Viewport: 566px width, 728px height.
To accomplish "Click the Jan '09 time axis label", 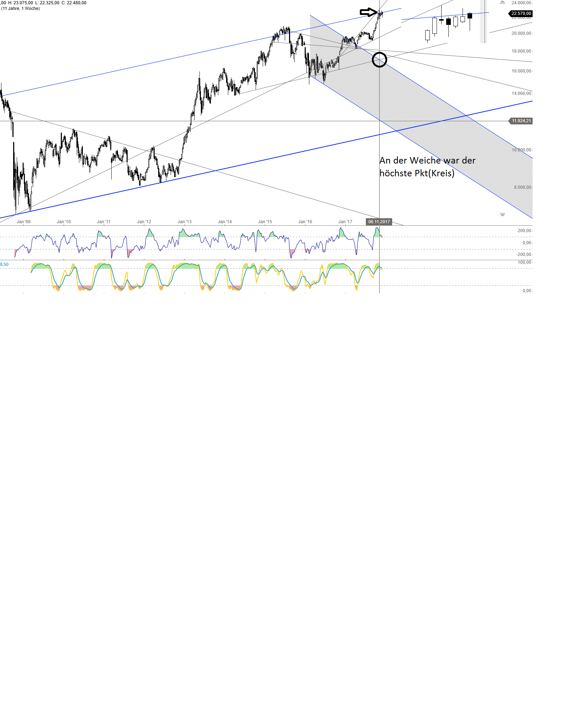I will (23, 222).
